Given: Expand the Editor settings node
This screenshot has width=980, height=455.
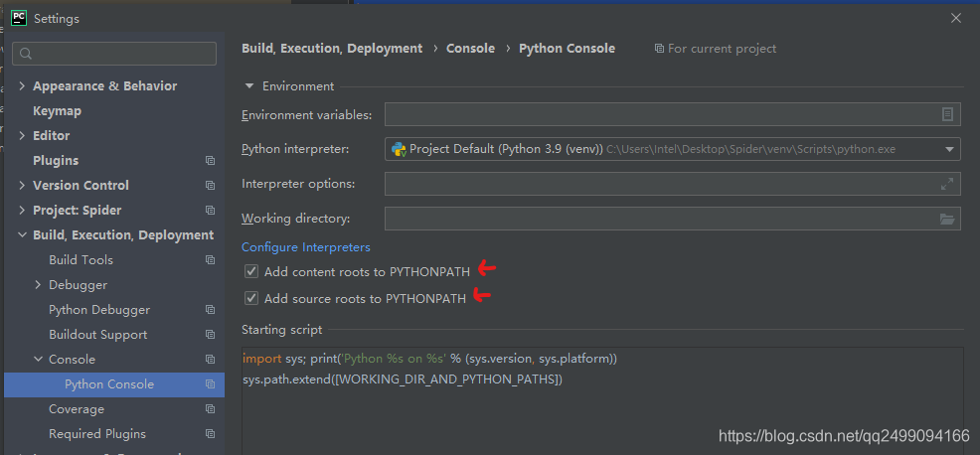Looking at the screenshot, I should [x=22, y=136].
